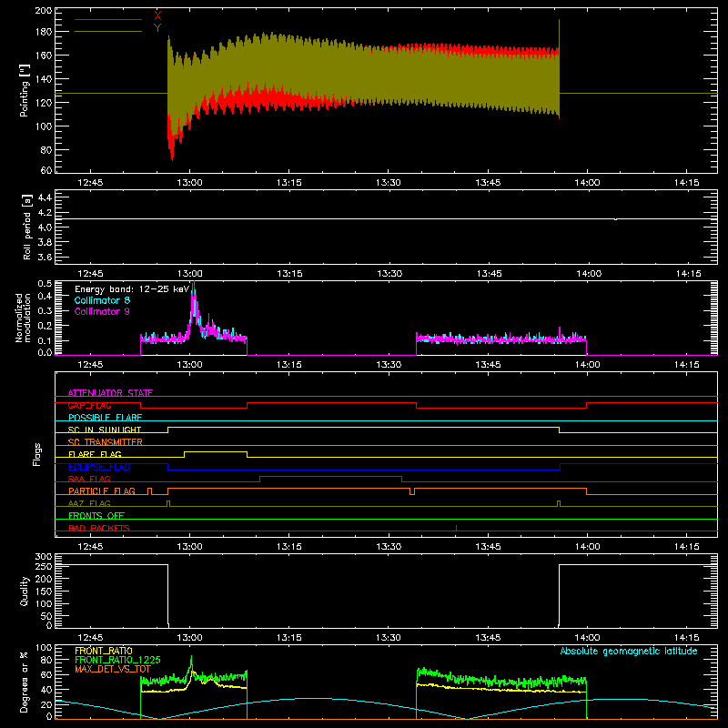
Task: Click the "Normalized modulation" axis label
Action: [x=23, y=318]
